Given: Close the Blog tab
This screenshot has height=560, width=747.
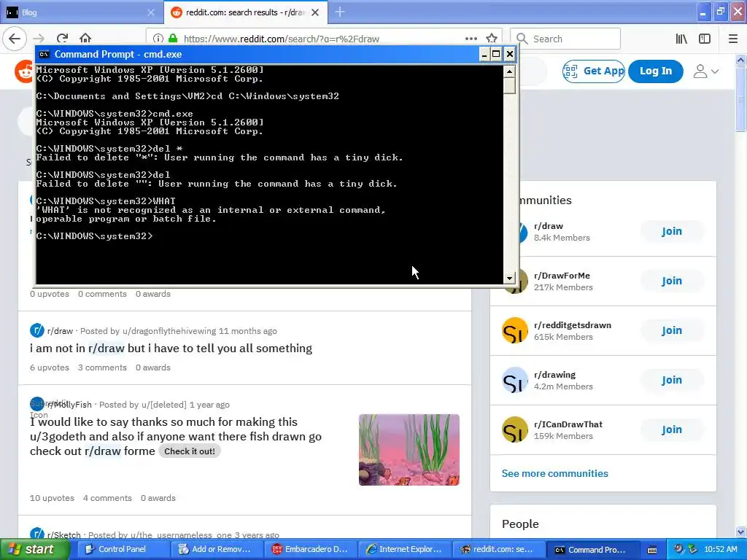Looking at the screenshot, I should pos(151,12).
